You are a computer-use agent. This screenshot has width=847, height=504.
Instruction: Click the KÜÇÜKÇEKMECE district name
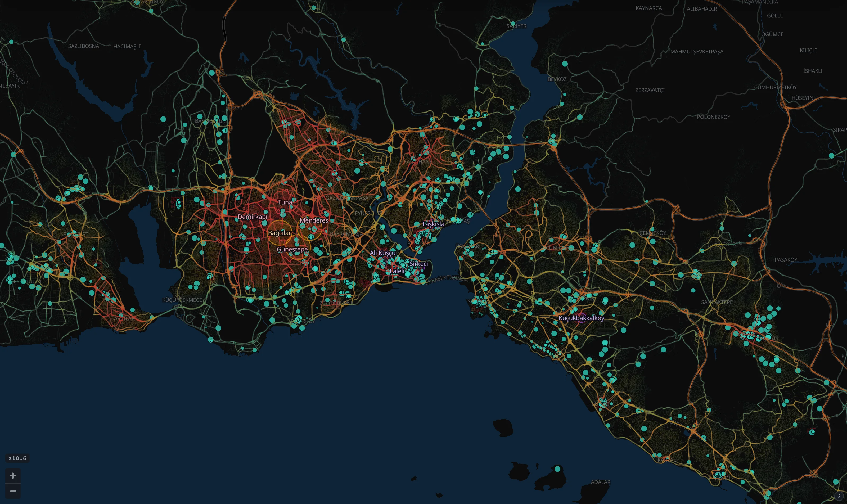click(x=182, y=300)
